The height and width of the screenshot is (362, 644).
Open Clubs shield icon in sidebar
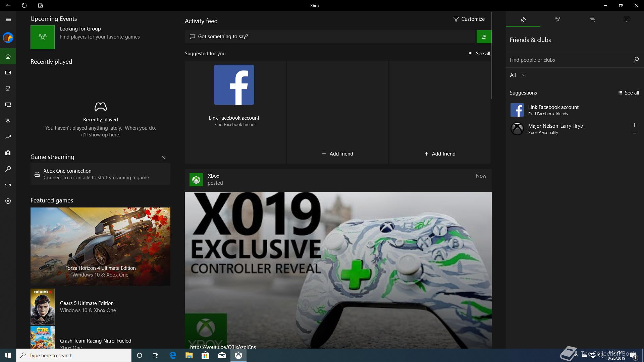tap(8, 121)
